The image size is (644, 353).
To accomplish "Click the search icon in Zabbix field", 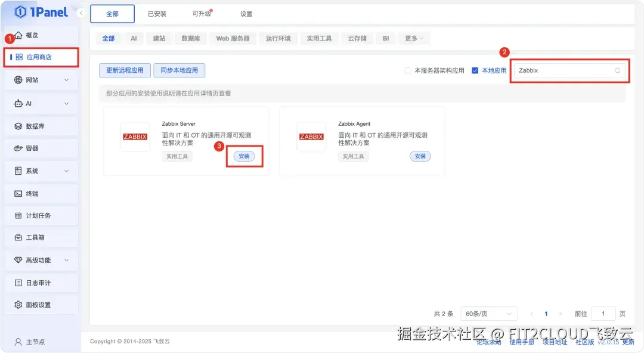I will click(617, 70).
